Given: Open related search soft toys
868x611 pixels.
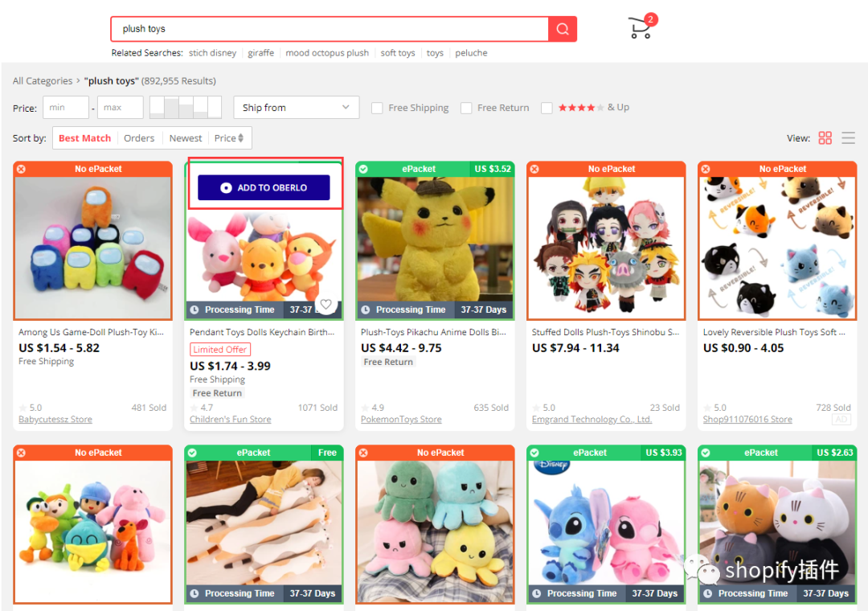Looking at the screenshot, I should [x=398, y=52].
